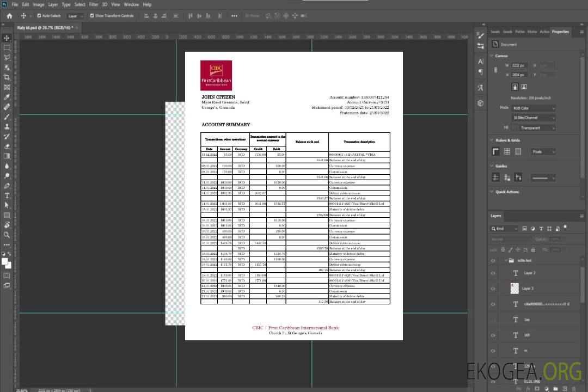This screenshot has height=392, width=588.
Task: Select the History Brush tool
Action: 7,137
